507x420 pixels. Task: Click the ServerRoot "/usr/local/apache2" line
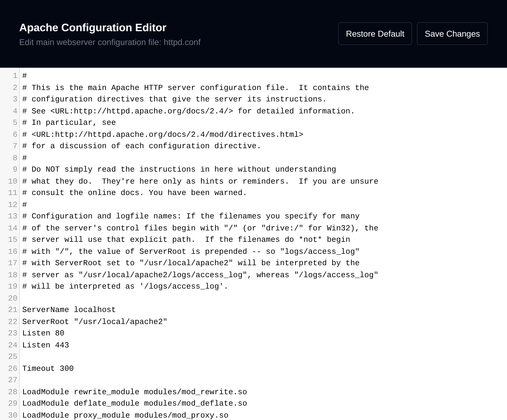pyautogui.click(x=95, y=322)
